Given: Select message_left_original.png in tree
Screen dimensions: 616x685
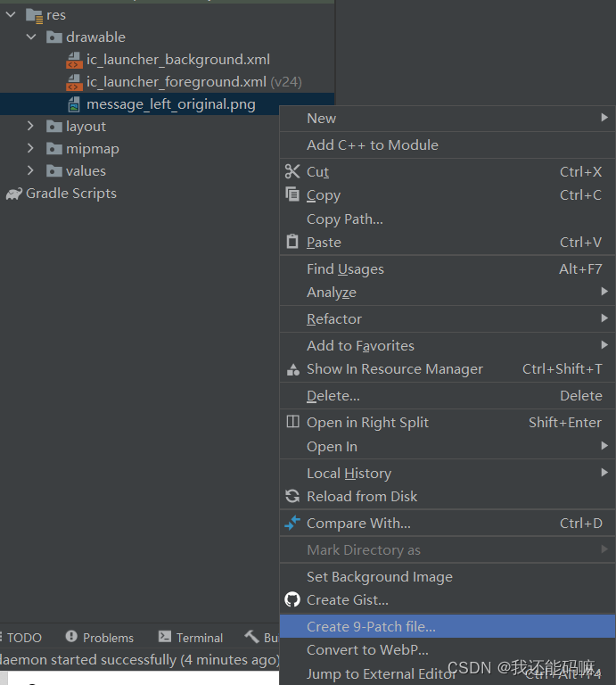Looking at the screenshot, I should tap(170, 104).
